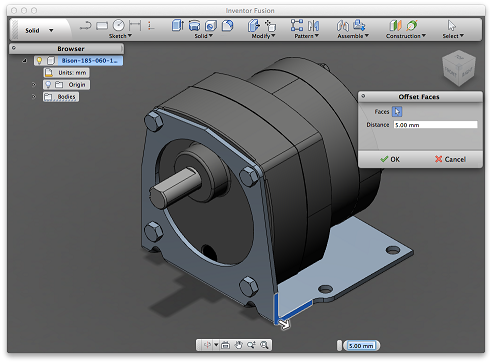Click the Units document icon
Screen dimensions: 492x363
pos(49,73)
